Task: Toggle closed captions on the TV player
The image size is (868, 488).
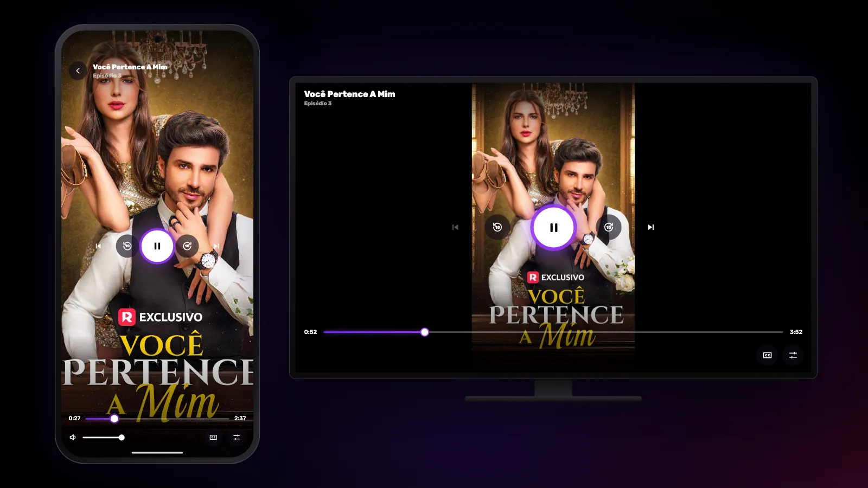Action: 767,355
